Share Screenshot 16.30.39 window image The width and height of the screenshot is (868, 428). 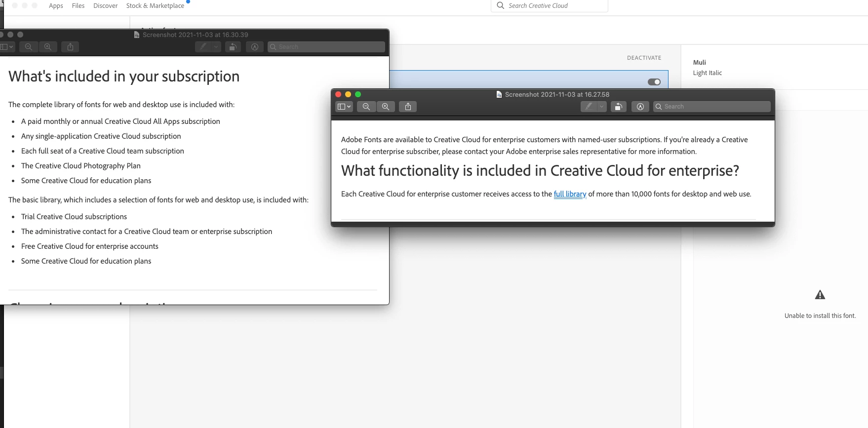(x=70, y=47)
